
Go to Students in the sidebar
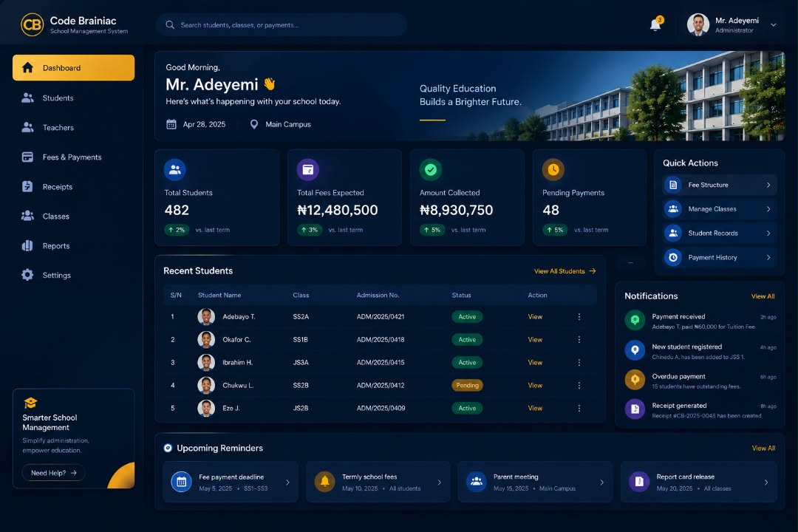pyautogui.click(x=73, y=98)
